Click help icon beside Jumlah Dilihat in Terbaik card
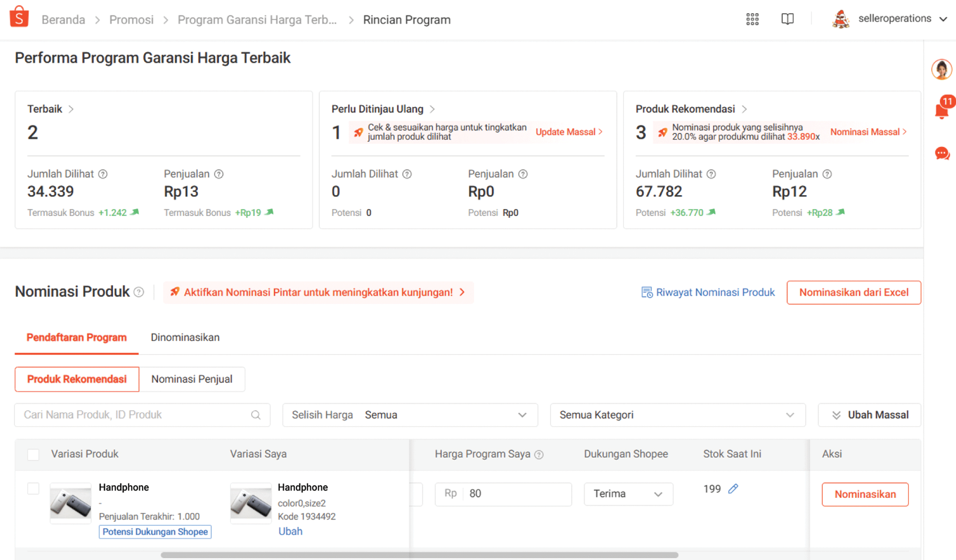 (x=103, y=174)
